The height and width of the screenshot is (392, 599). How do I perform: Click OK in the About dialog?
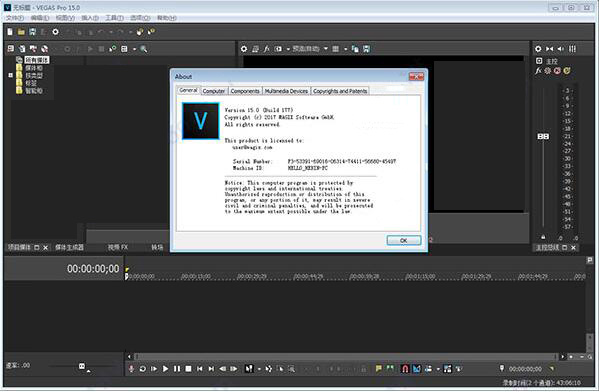click(404, 240)
